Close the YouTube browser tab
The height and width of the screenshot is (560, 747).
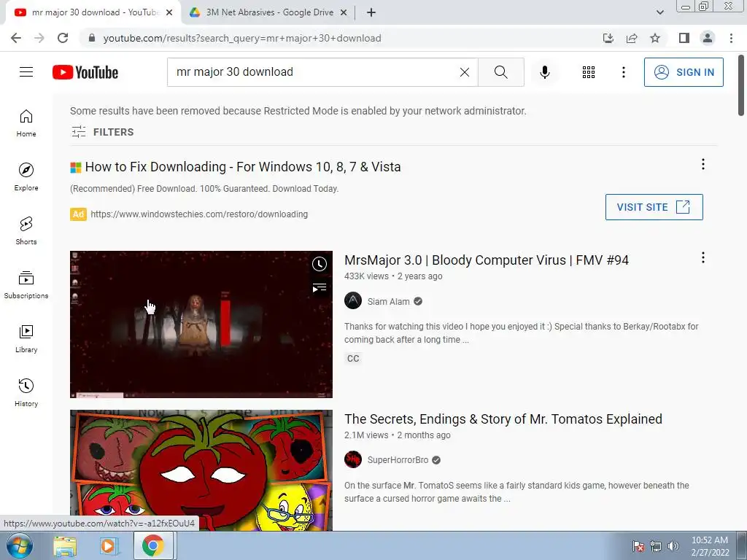(169, 13)
